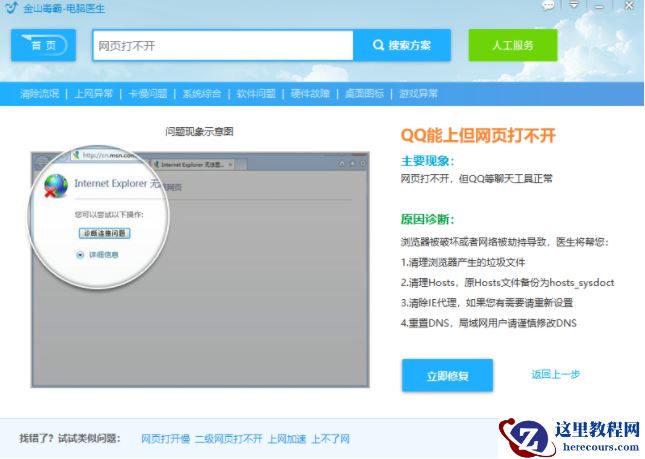
Task: Close the 电脑医生 window
Action: 629,5
